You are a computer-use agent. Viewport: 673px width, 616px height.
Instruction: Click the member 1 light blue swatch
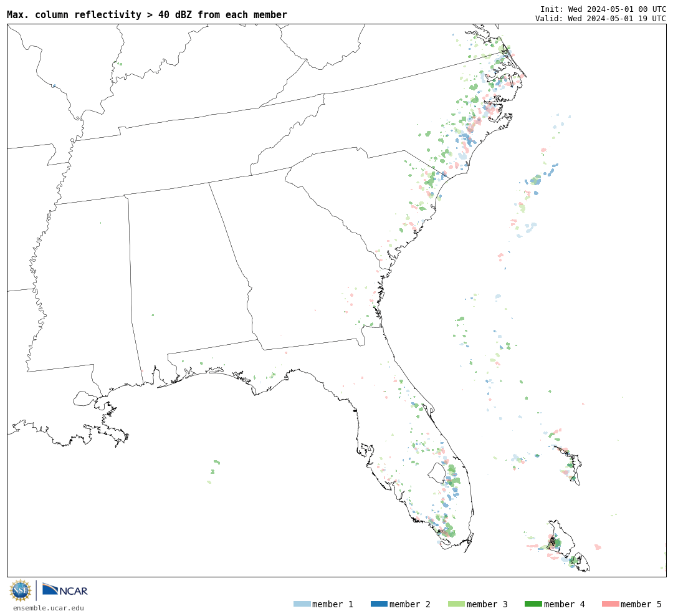pos(302,604)
